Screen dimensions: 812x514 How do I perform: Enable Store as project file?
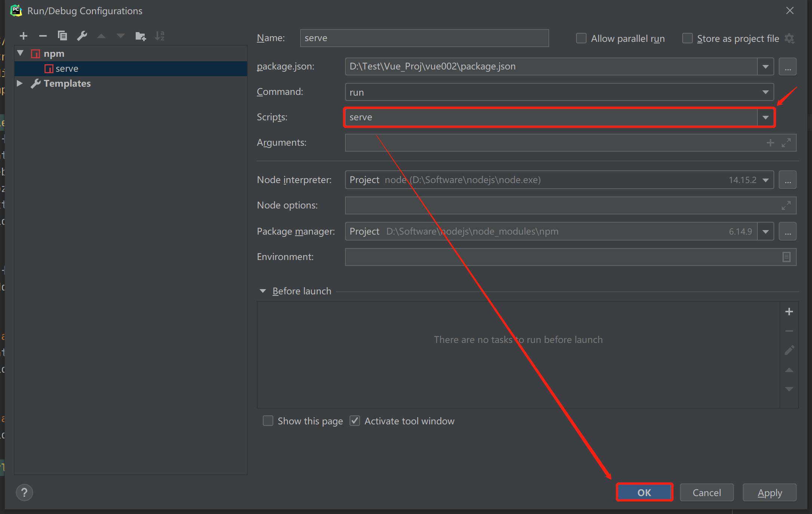687,38
